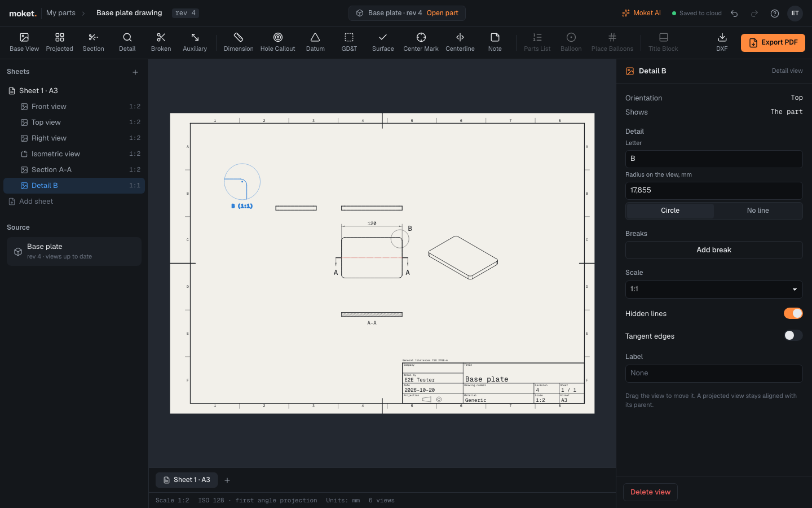Image resolution: width=812 pixels, height=508 pixels.
Task: Switch to the Sheet 1 · A3 bottom tab
Action: coord(187,480)
